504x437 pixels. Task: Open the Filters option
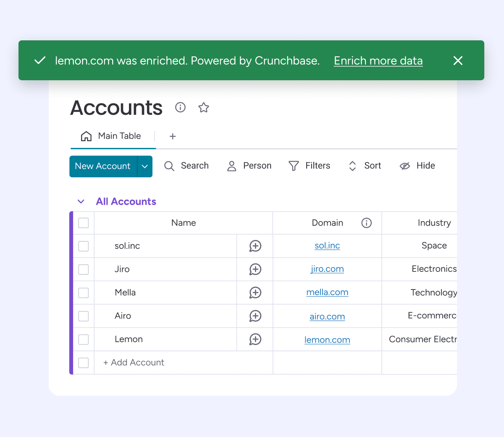click(310, 166)
